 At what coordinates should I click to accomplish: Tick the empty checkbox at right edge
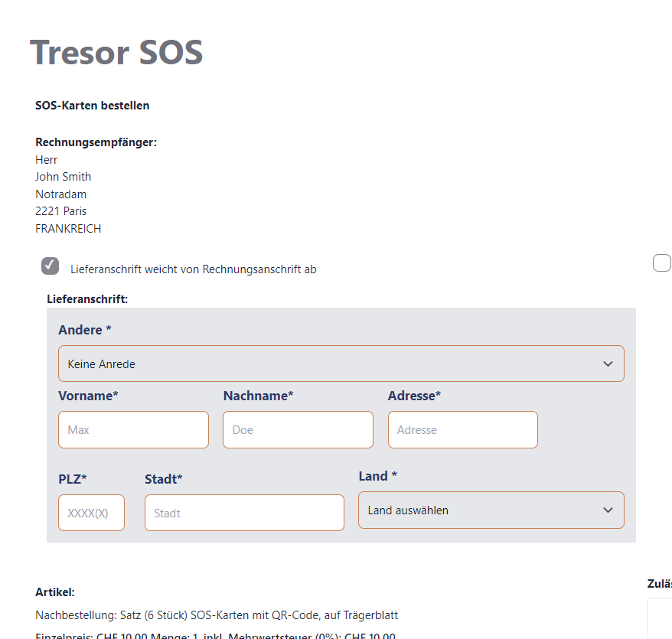[x=661, y=263]
